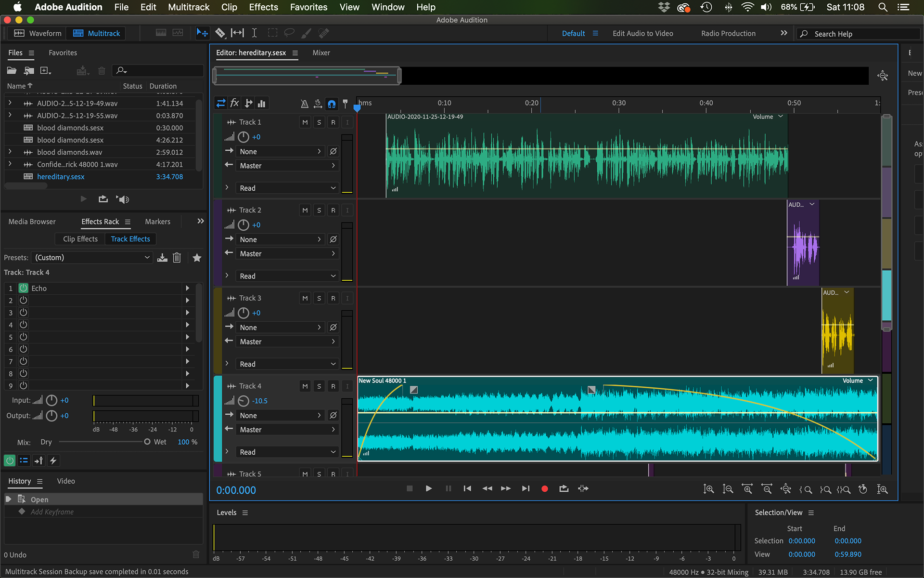924x578 pixels.
Task: Choose the Radio Production workspace
Action: point(728,33)
